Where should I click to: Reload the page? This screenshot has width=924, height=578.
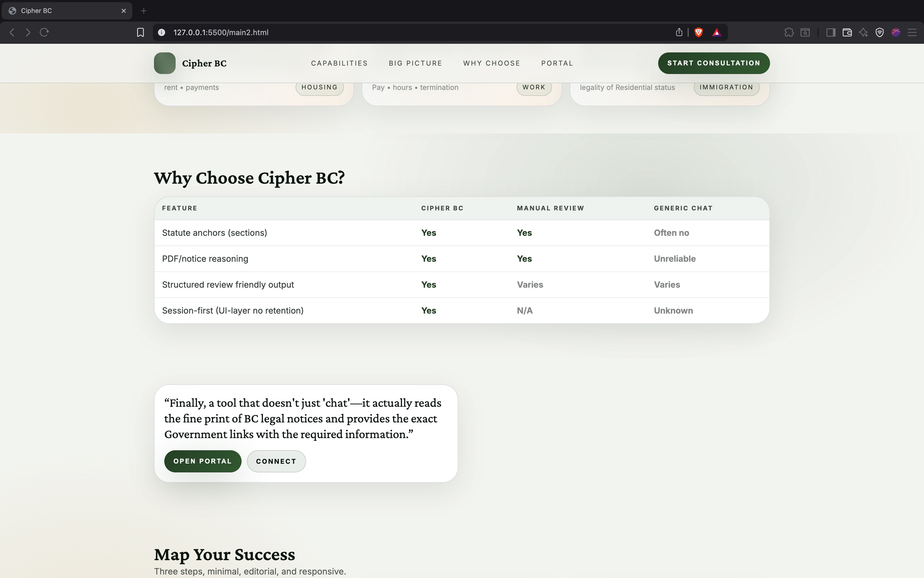44,32
